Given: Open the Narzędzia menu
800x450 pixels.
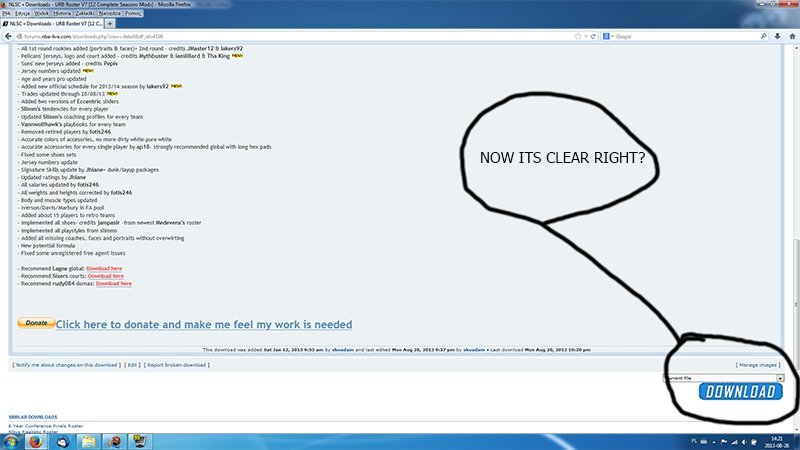Looking at the screenshot, I should pyautogui.click(x=110, y=13).
